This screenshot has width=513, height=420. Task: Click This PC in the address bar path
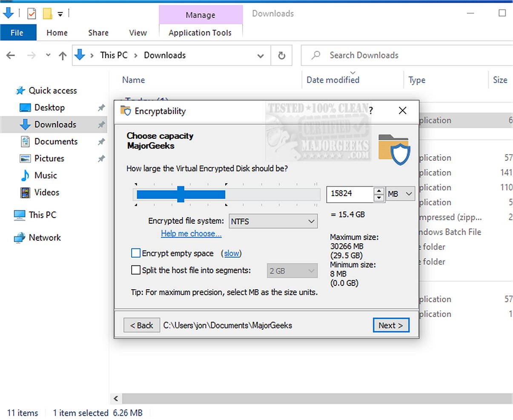point(114,55)
